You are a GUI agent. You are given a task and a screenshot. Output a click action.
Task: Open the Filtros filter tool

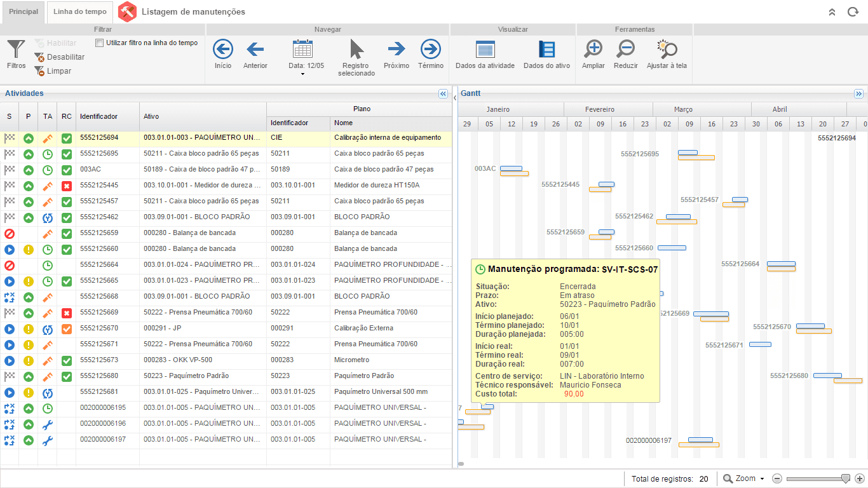pos(17,54)
